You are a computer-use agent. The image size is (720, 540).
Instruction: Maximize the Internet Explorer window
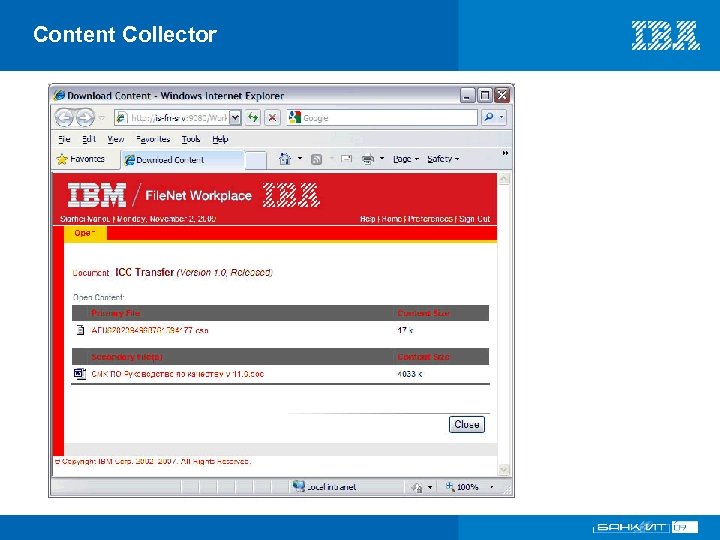484,96
